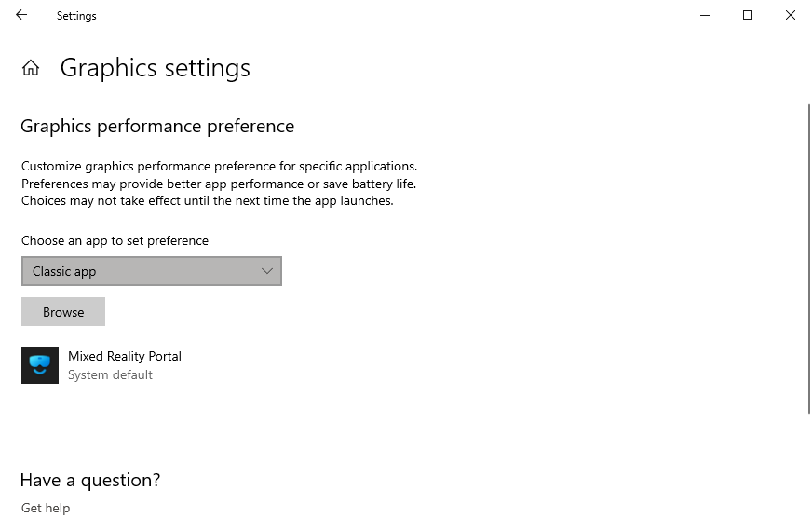Select the Mixed Reality Portal app name
The width and height of the screenshot is (812, 531).
[x=125, y=356]
